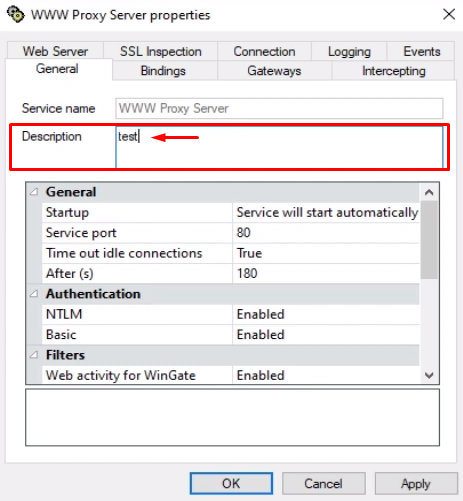Open the SSL Inspection tab
This screenshot has height=501, width=463.
(161, 51)
